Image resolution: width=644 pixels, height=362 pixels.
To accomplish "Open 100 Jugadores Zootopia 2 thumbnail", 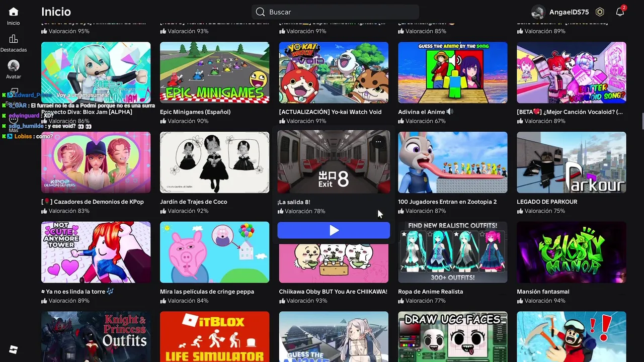I will tap(452, 162).
